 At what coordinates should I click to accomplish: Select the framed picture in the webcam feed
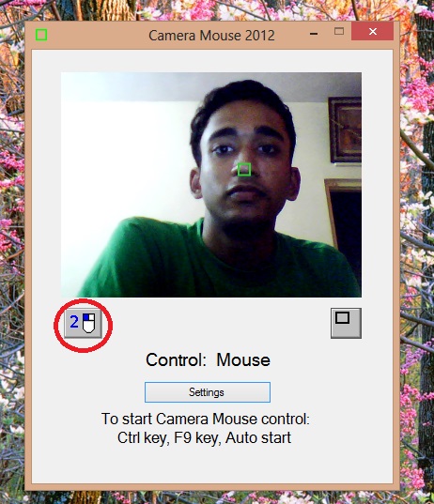coord(345,130)
